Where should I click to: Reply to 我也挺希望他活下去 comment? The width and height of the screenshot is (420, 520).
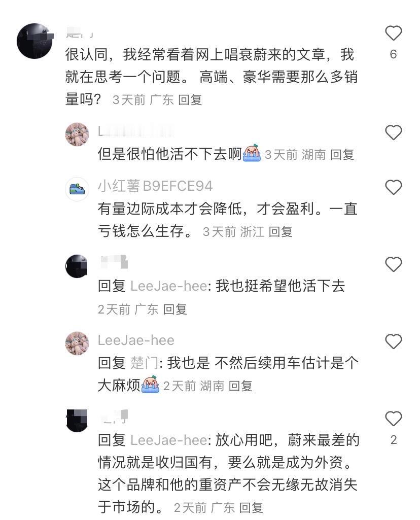click(175, 309)
